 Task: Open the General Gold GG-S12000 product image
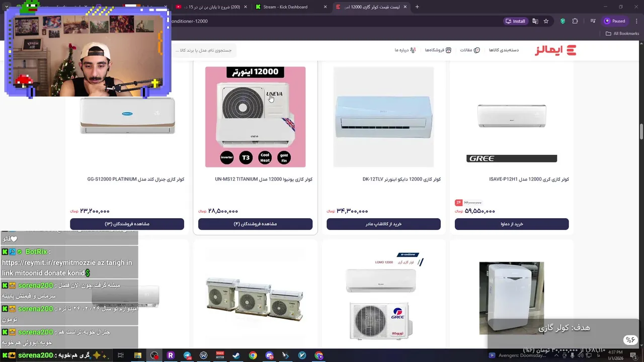click(x=127, y=117)
